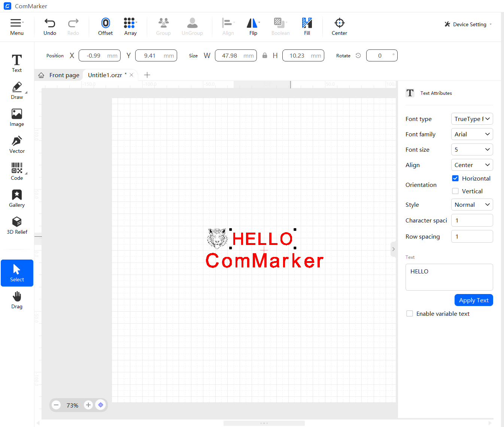Open the Font family dropdown
This screenshot has width=504, height=427.
(472, 134)
